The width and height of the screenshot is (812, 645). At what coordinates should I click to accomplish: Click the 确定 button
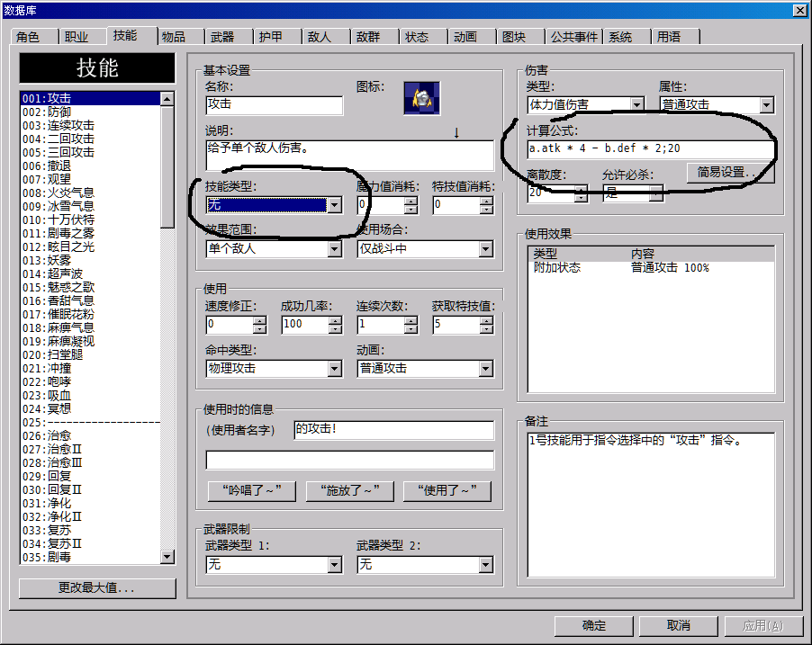coord(594,626)
